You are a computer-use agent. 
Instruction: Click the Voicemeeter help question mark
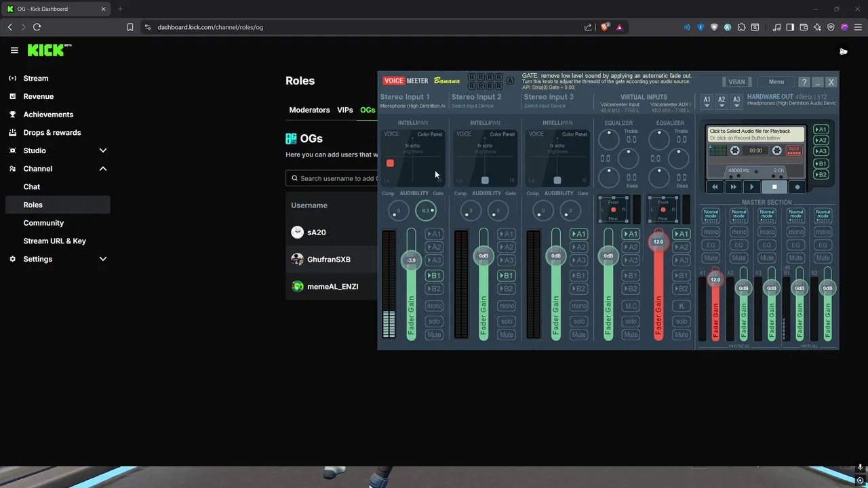tap(804, 82)
